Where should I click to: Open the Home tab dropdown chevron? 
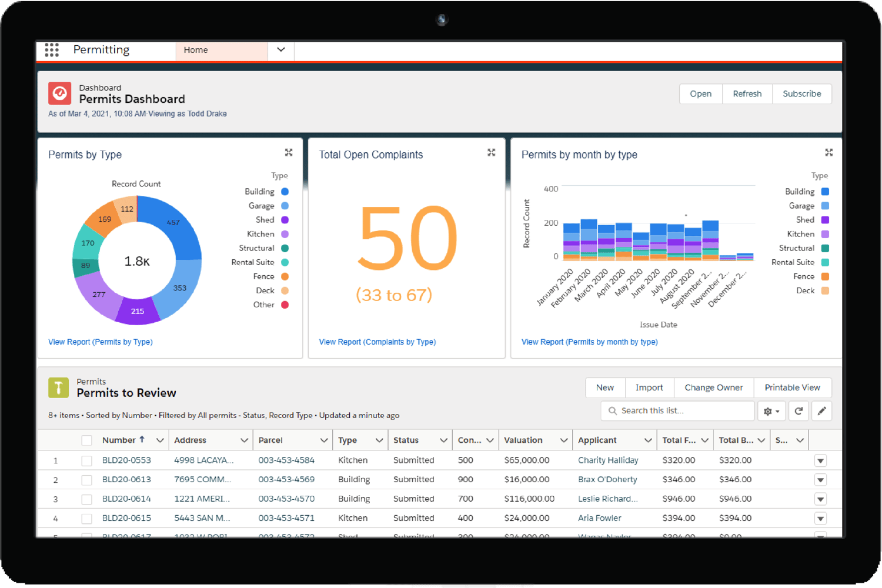point(280,50)
